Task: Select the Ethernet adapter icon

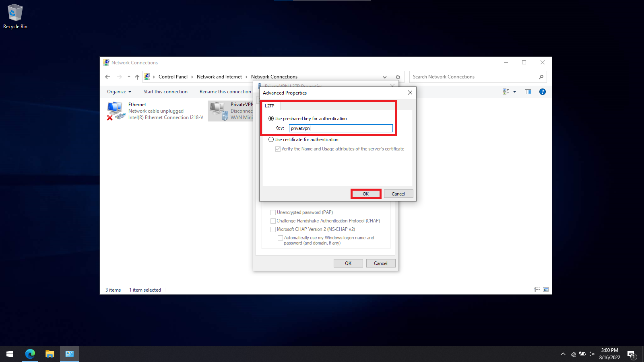Action: pyautogui.click(x=116, y=111)
